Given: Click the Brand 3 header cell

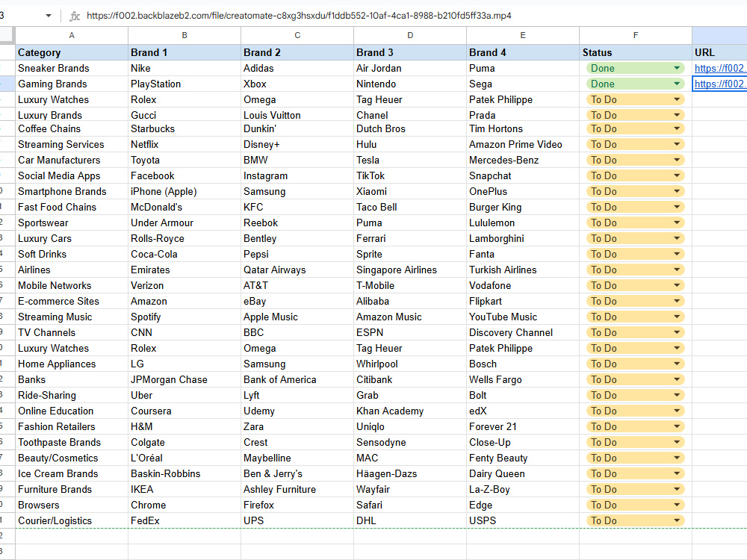Looking at the screenshot, I should (x=410, y=52).
